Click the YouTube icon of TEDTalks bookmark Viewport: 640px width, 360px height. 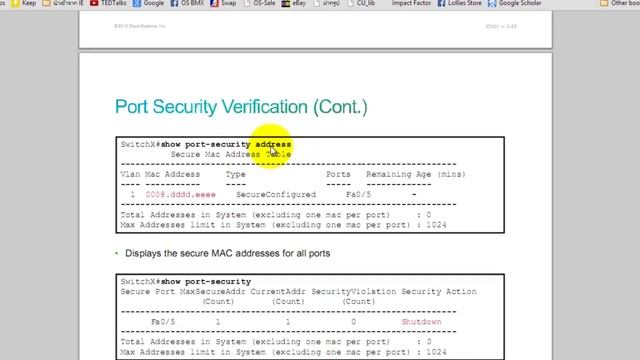94,3
